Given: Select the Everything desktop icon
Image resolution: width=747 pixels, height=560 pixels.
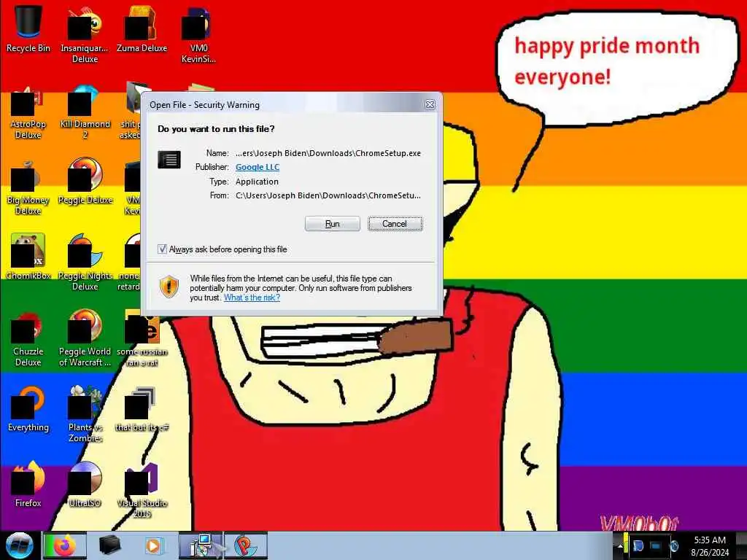Looking at the screenshot, I should (x=28, y=408).
